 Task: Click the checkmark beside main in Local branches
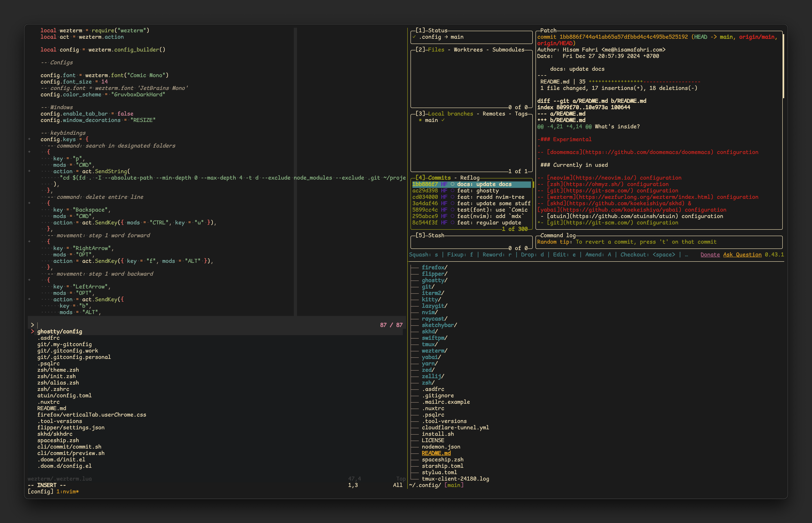click(x=443, y=120)
